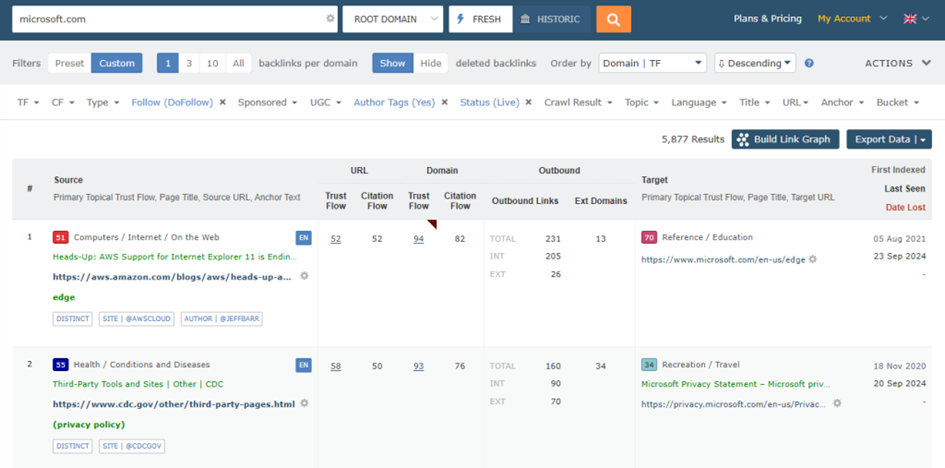Set 1 backlink per domain
Screen dimensions: 945x468
(x=168, y=63)
